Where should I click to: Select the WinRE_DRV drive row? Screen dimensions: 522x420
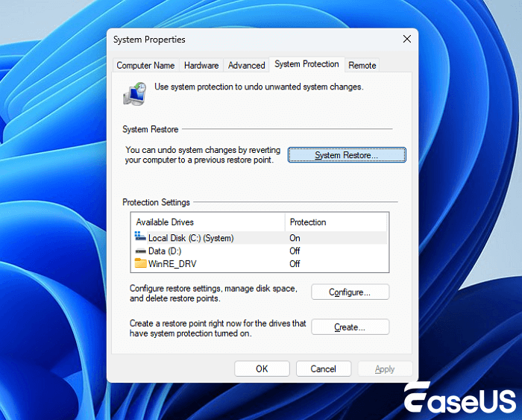(260, 264)
